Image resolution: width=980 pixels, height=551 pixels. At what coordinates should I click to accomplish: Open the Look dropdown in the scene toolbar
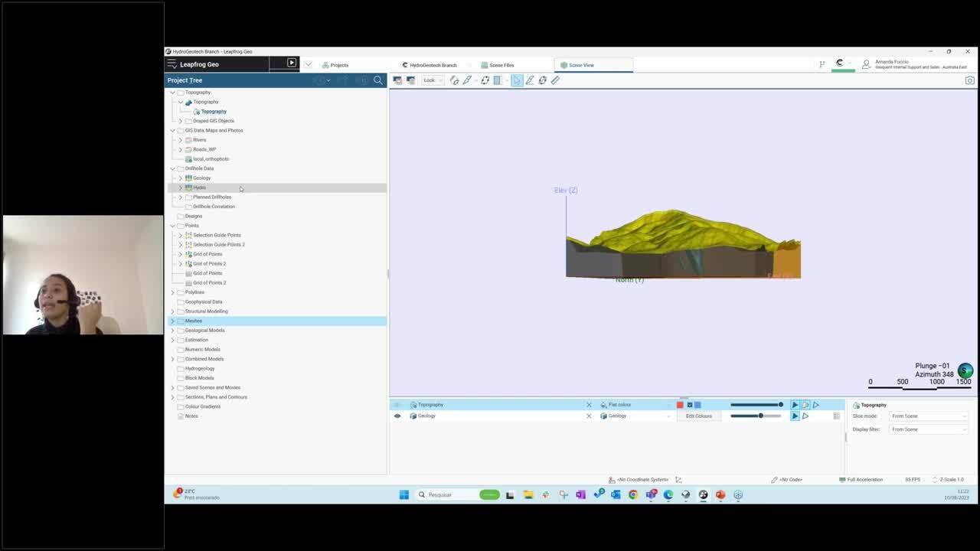click(433, 80)
